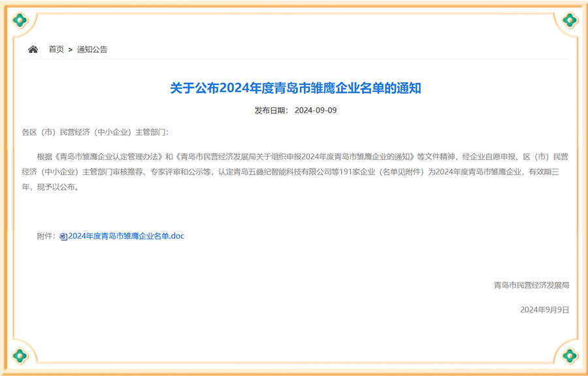Click the Word document icon beside the attachment
Image resolution: width=588 pixels, height=376 pixels.
pos(63,236)
